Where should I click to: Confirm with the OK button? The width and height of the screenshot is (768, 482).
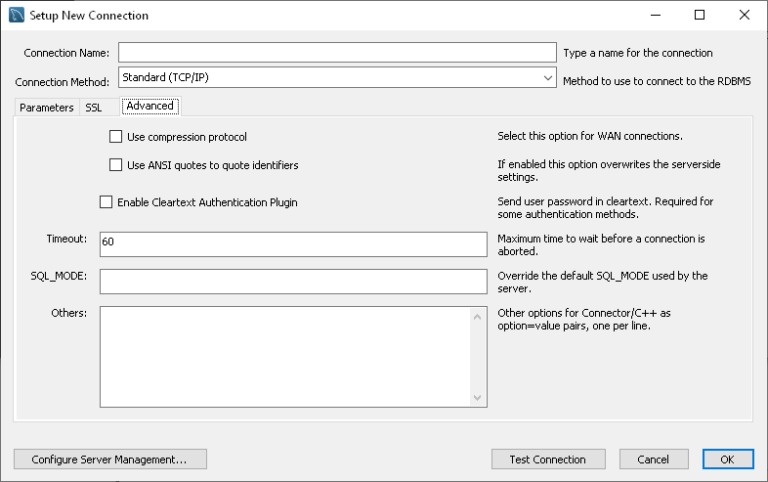click(x=727, y=459)
